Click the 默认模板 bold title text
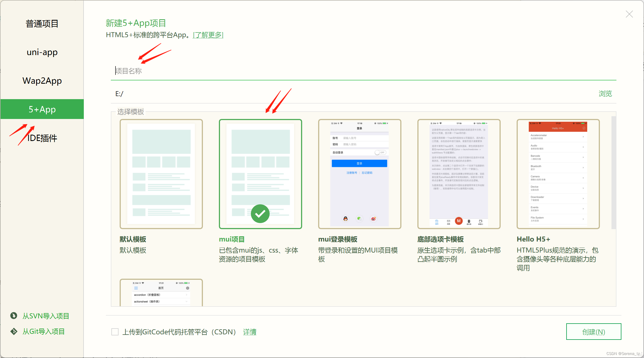 pyautogui.click(x=133, y=239)
